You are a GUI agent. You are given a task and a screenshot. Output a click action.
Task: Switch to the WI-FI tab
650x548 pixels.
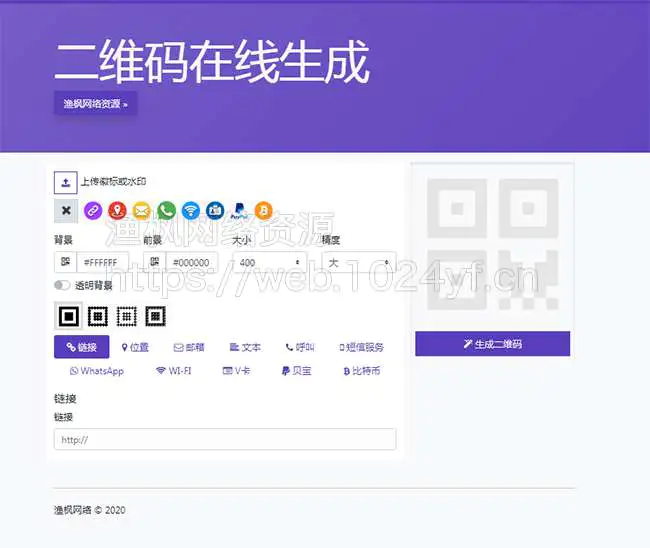[x=173, y=371]
